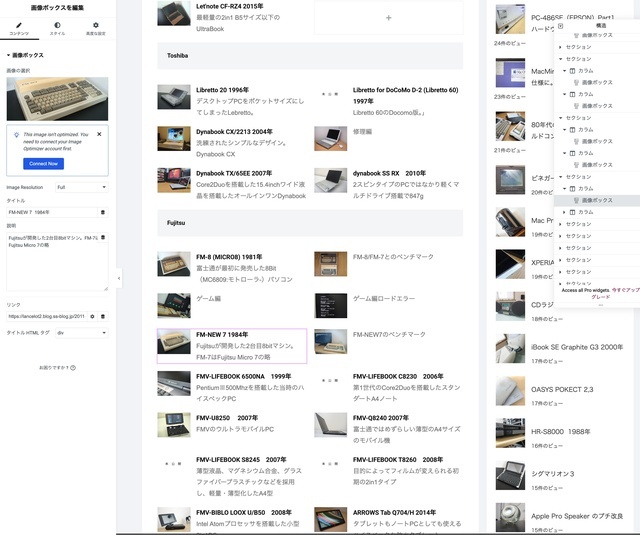
Task: Dismiss the image optimizer notice
Action: [x=99, y=134]
